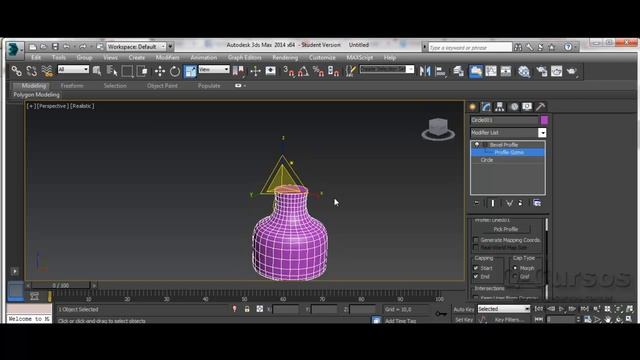The image size is (640, 360).
Task: Open the selection filter All dropdown
Action: (x=73, y=70)
